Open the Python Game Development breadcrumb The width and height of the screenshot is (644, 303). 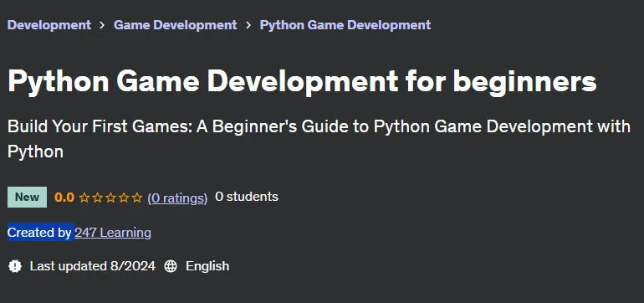pyautogui.click(x=345, y=25)
